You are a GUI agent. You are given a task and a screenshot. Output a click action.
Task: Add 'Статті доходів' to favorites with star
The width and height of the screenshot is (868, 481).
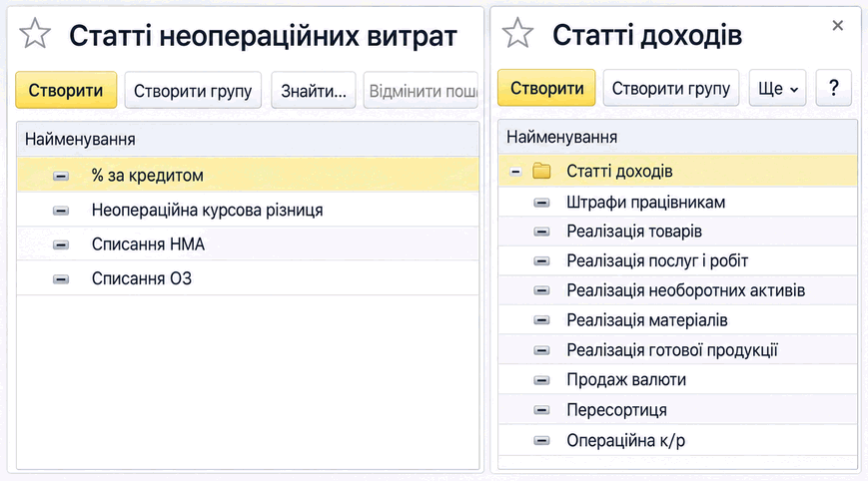click(517, 33)
